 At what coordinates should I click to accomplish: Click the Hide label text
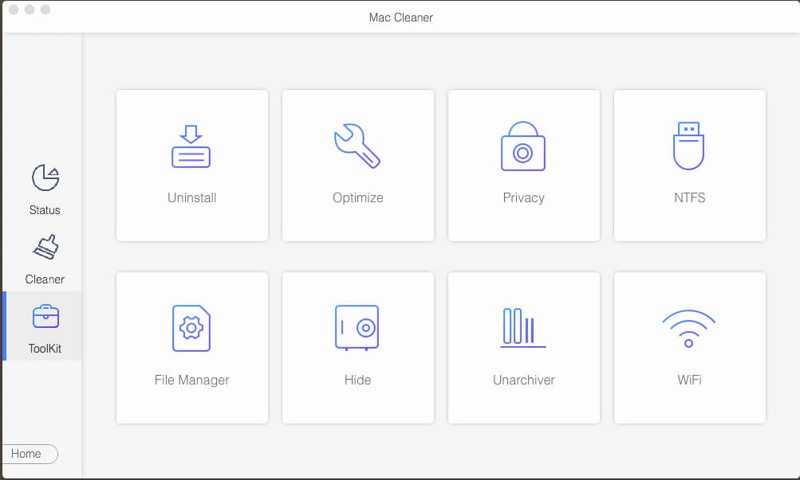coord(358,380)
